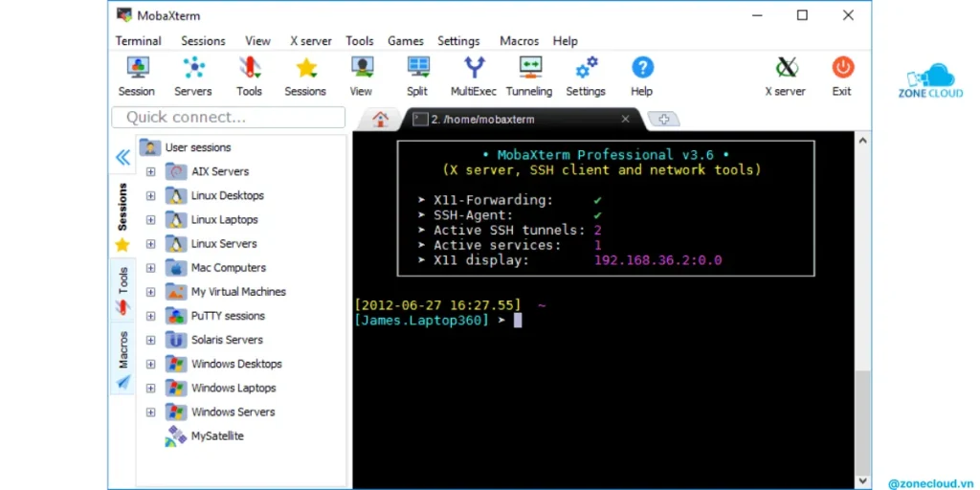The image size is (980, 490).
Task: Open the View menu in menu bar
Action: click(x=257, y=41)
